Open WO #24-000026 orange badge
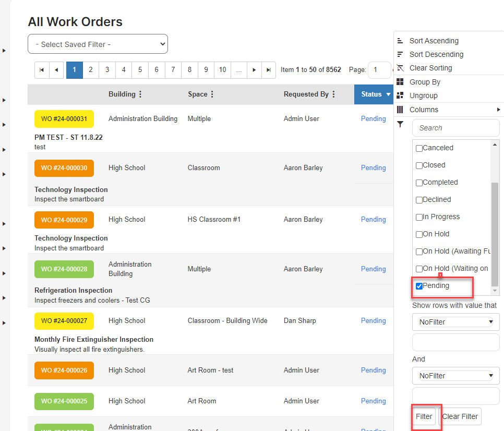 pos(64,370)
